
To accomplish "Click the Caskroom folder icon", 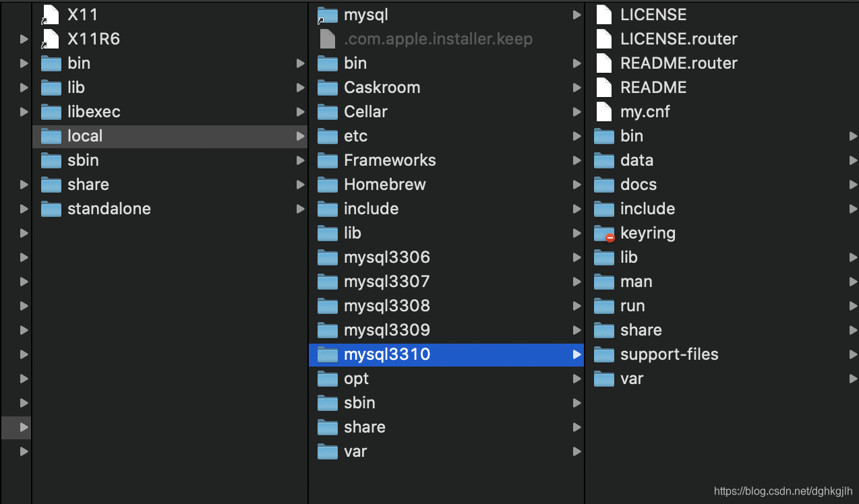I will [x=328, y=88].
